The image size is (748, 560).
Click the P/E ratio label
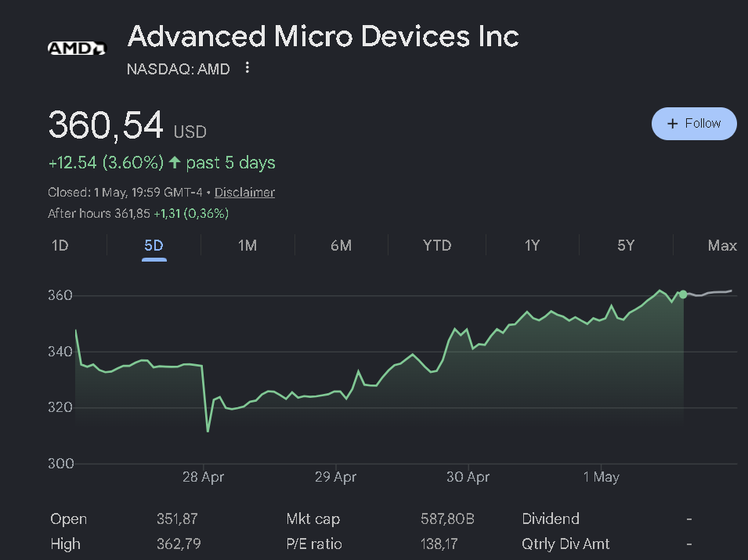314,544
